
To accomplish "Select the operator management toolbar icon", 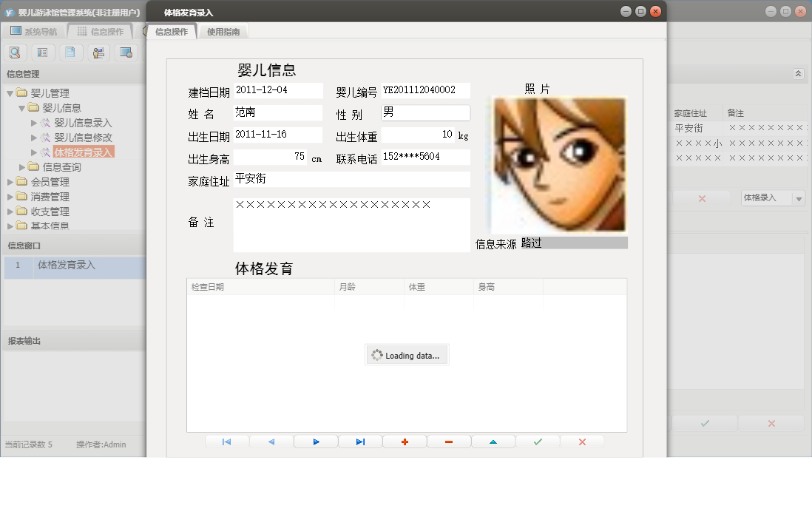I will coord(98,53).
